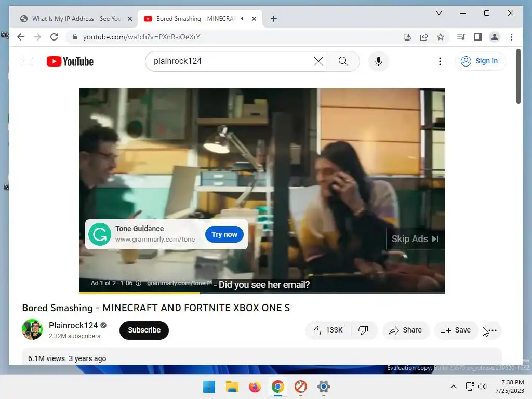532x399 pixels.
Task: Save the video to a playlist
Action: coord(456,330)
